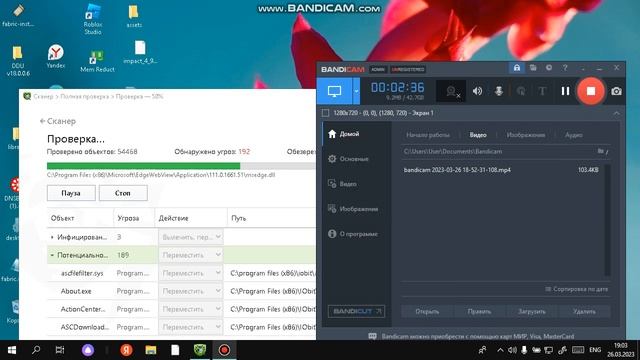This screenshot has height=360, width=640.
Task: Select the About.exe row in scan results
Action: (x=182, y=291)
